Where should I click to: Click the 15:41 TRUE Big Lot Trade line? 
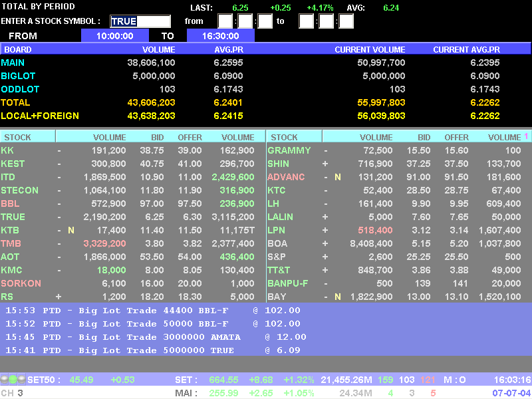(x=153, y=350)
